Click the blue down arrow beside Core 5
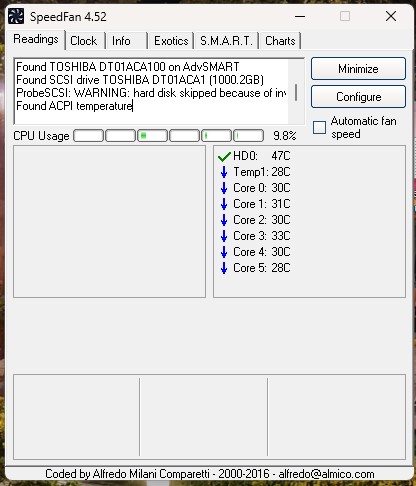Screen dimensions: 416x486 (x=224, y=268)
